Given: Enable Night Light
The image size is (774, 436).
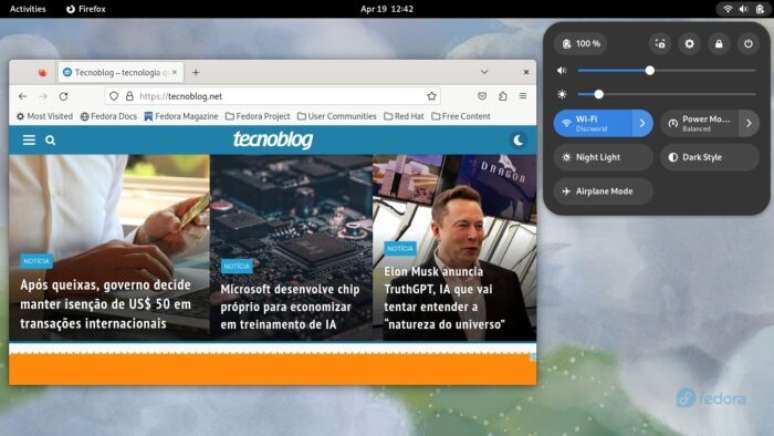Looking at the screenshot, I should 603,158.
